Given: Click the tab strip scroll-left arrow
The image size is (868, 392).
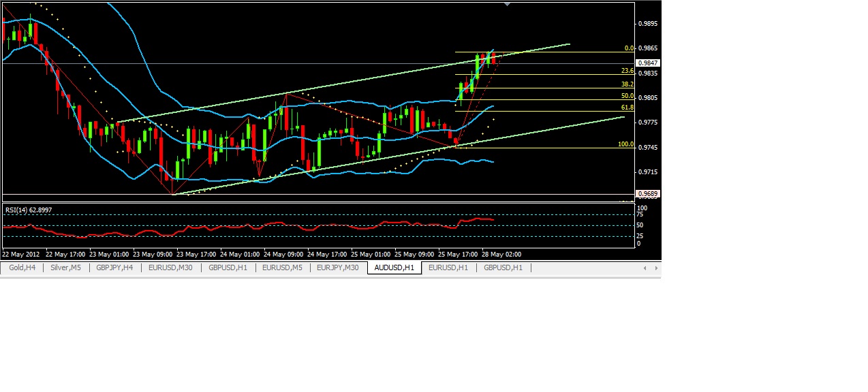Looking at the screenshot, I should click(x=645, y=268).
